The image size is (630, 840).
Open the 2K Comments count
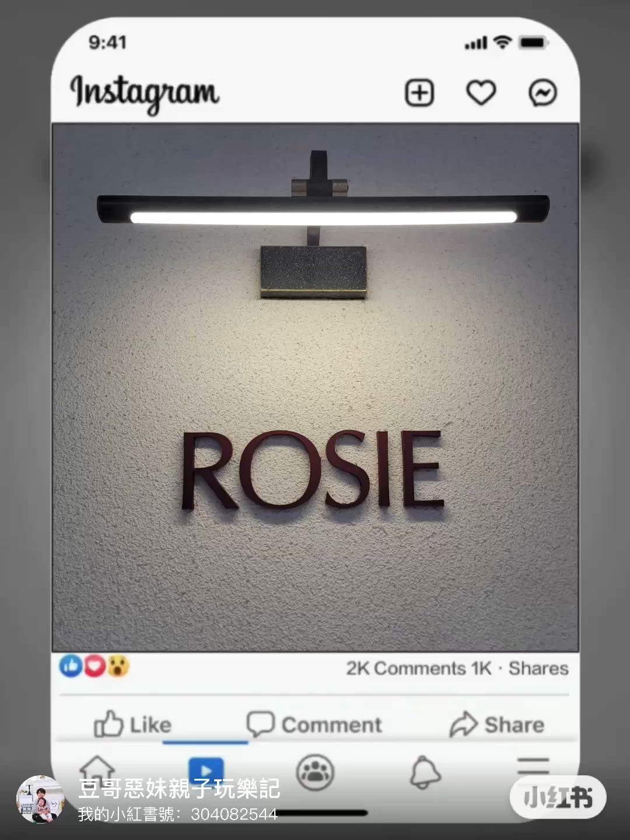tap(406, 668)
